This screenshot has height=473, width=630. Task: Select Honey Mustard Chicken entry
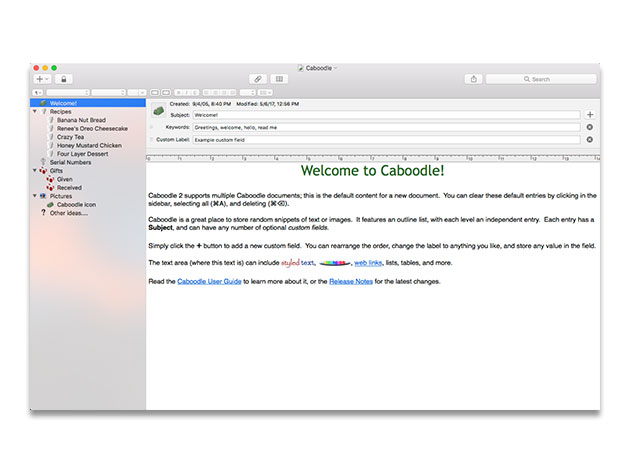tap(89, 145)
